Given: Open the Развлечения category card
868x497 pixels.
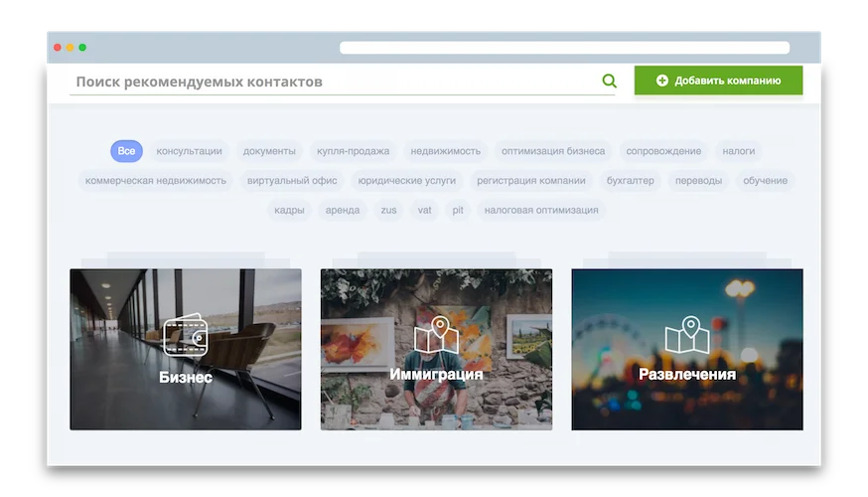Looking at the screenshot, I should [687, 349].
